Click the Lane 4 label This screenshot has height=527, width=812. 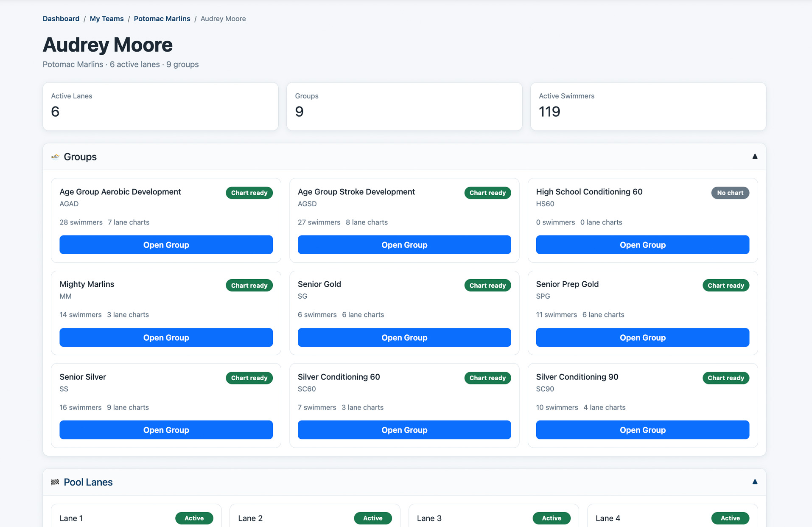tap(608, 518)
